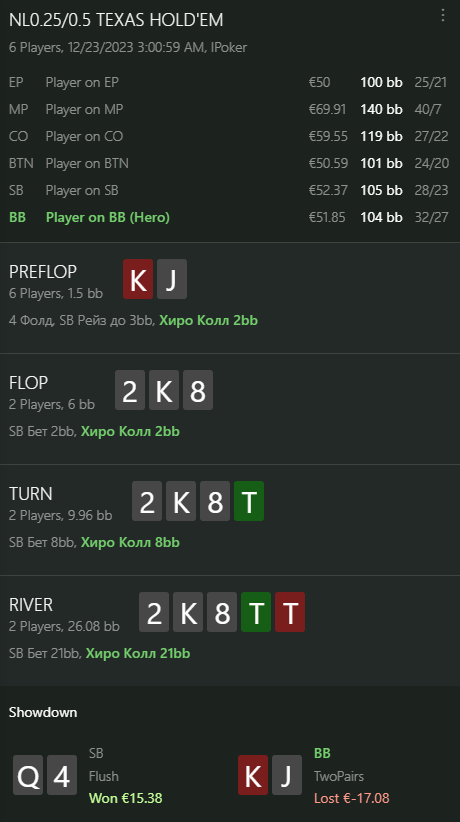Viewport: 460px width, 822px height.
Task: Open the three-dot options menu
Action: (x=443, y=15)
